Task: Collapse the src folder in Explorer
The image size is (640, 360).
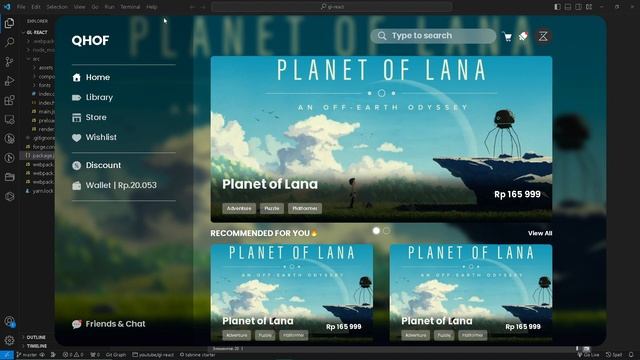Action: (x=36, y=59)
